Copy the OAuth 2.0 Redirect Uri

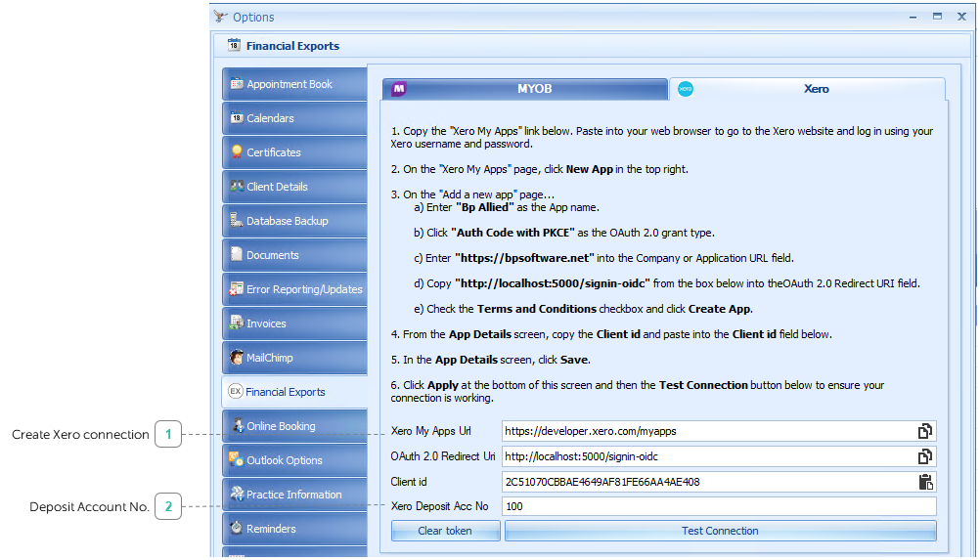point(925,456)
